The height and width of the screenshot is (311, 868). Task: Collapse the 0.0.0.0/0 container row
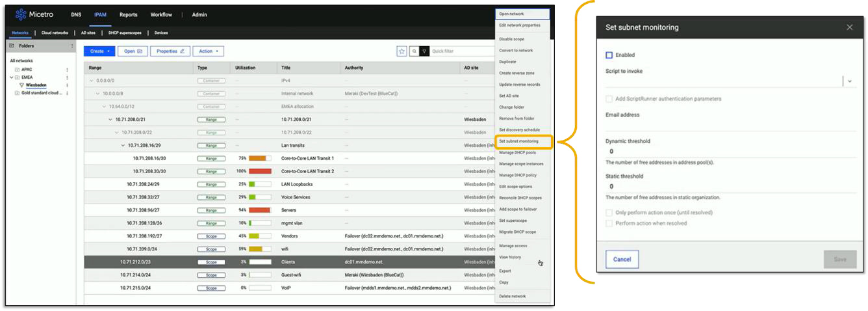pos(92,81)
